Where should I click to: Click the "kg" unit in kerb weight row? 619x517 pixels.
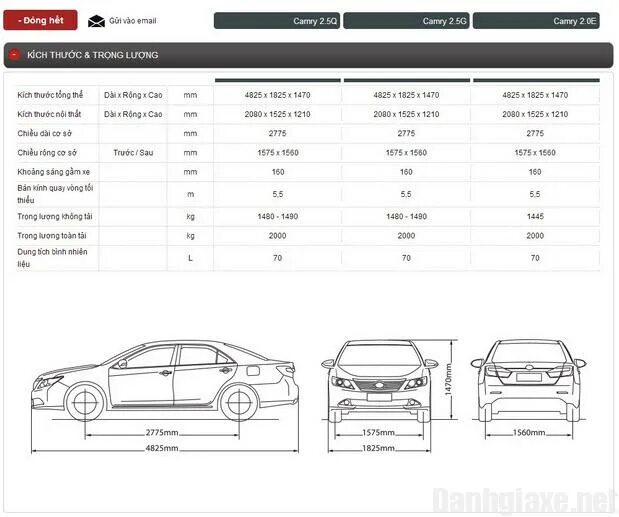[190, 217]
